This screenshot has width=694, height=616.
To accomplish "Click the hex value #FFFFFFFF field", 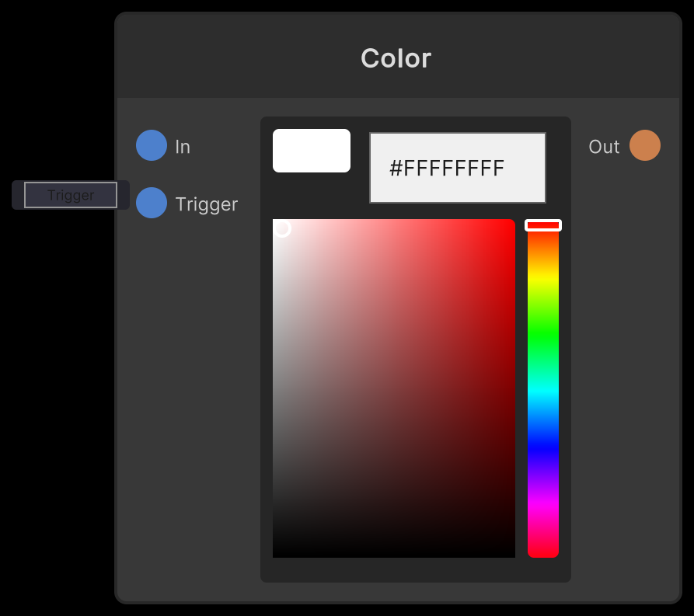I will click(x=457, y=167).
